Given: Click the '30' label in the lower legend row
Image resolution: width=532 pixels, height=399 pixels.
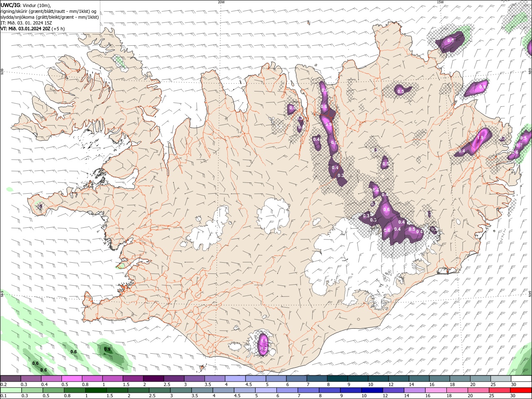Looking at the screenshot, I should [x=514, y=396].
